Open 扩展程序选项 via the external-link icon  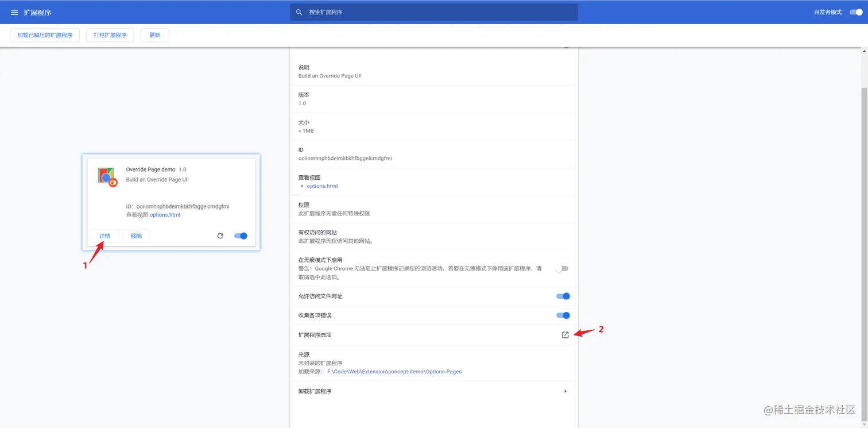point(565,334)
